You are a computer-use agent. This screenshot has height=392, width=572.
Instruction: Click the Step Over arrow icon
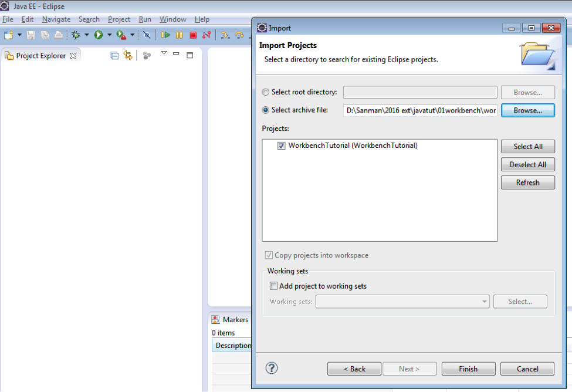coord(239,35)
